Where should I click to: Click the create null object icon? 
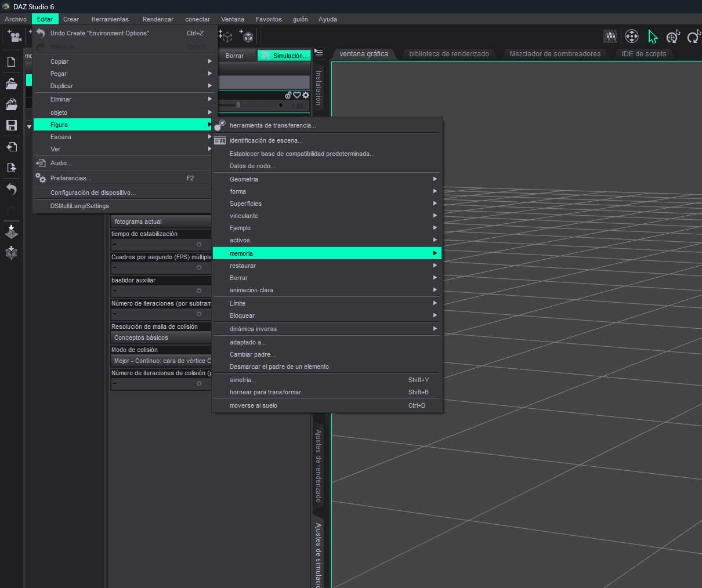[225, 36]
